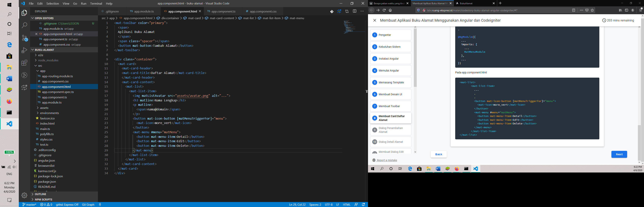The width and height of the screenshot is (644, 207).
Task: Click the tutorial step list scrollbar thumb
Action: [415, 58]
